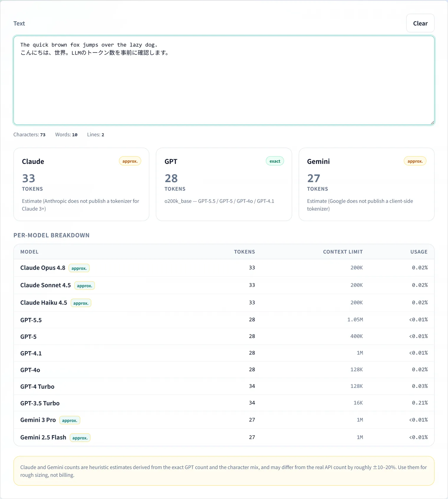
Task: Select the GPT-4.1 row name
Action: tap(31, 353)
